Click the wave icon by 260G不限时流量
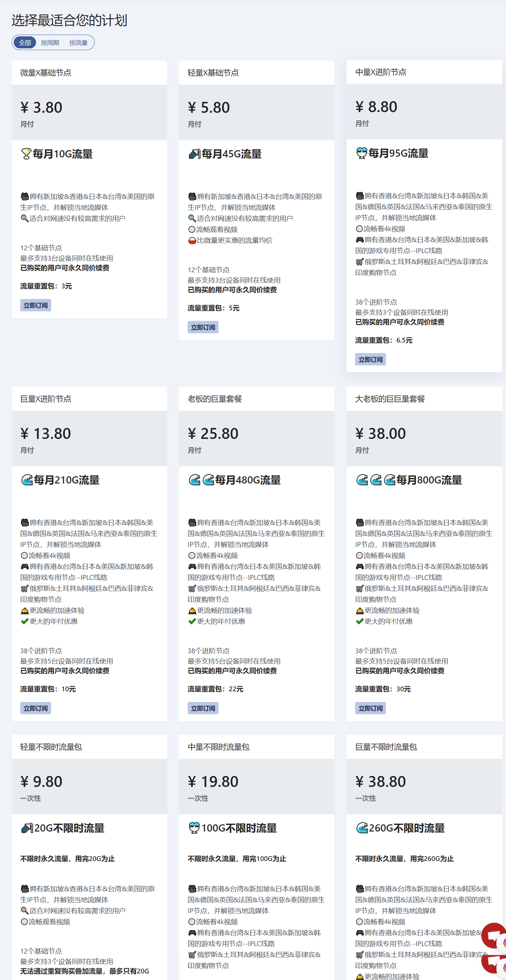The width and height of the screenshot is (506, 980). pyautogui.click(x=361, y=828)
